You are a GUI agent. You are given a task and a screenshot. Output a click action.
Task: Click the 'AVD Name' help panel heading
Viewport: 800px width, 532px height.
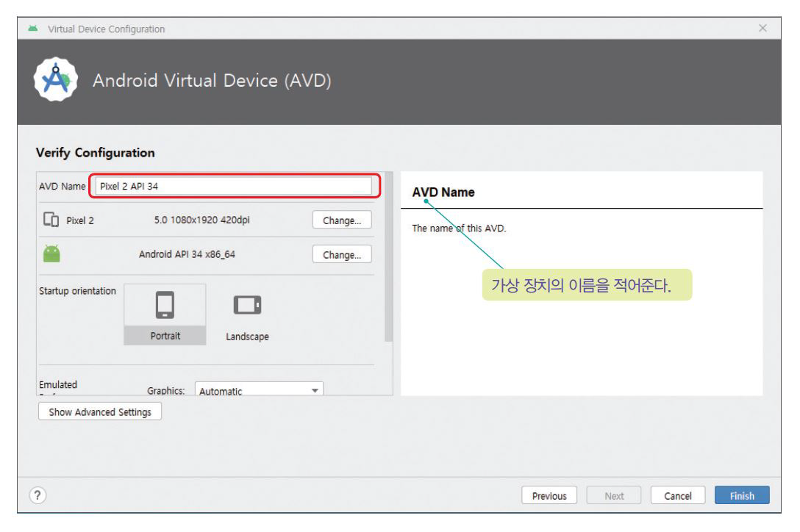tap(443, 193)
